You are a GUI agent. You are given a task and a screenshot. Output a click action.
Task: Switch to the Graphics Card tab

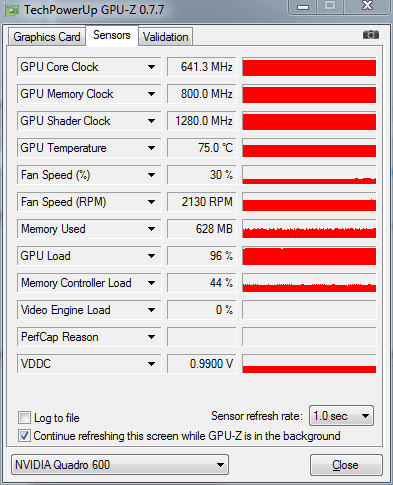(47, 37)
